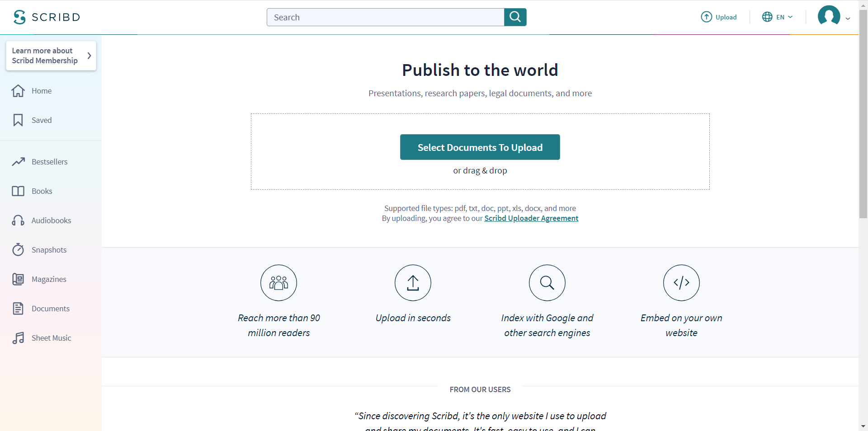This screenshot has width=868, height=431.
Task: Click the Magazines newspaper icon
Action: [x=18, y=279]
